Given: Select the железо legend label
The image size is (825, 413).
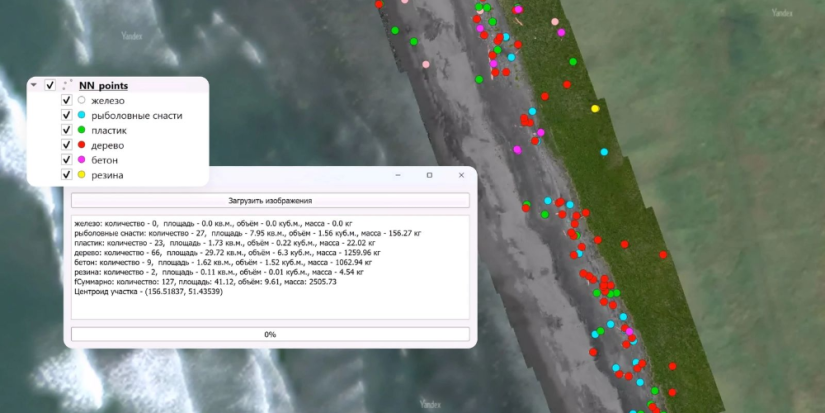Looking at the screenshot, I should 108,100.
